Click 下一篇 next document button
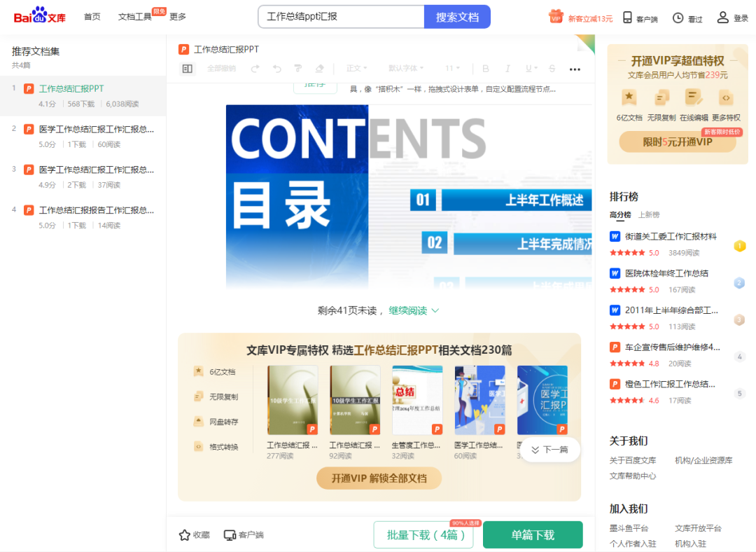 coord(549,450)
